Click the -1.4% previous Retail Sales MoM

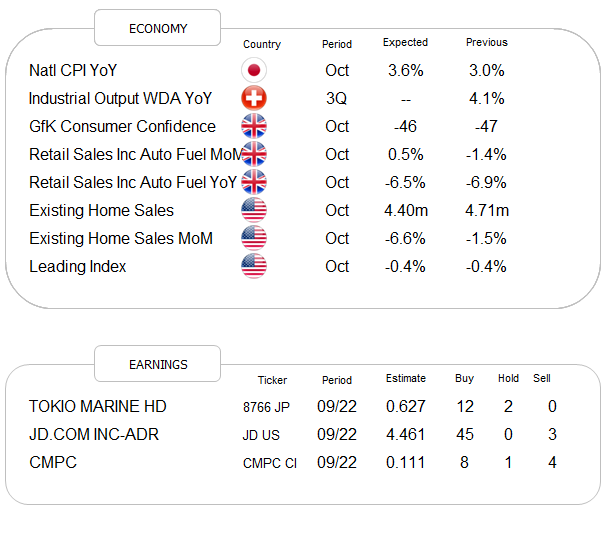(x=486, y=155)
